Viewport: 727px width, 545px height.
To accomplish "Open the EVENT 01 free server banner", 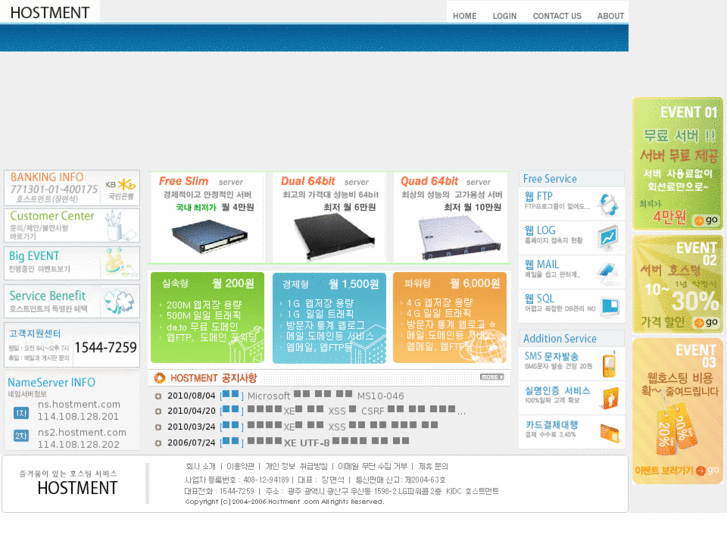I will click(x=677, y=163).
